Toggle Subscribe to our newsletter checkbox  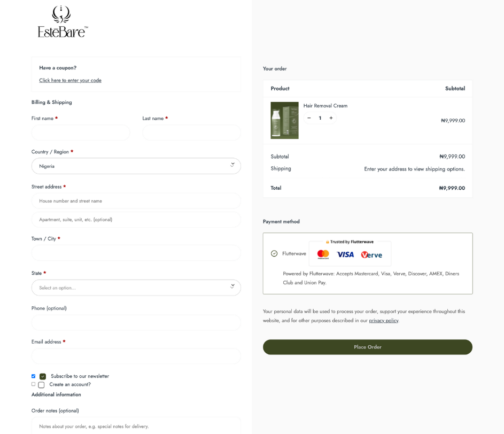pyautogui.click(x=43, y=376)
